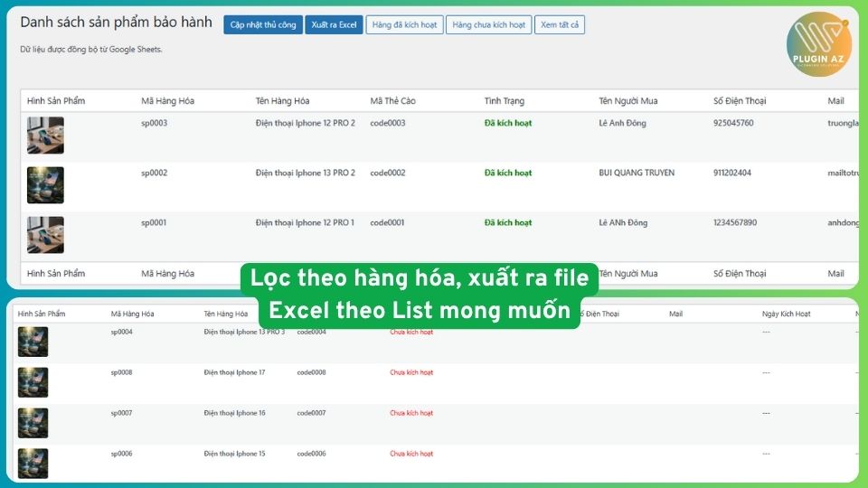Open product image thumbnail for sp0003
This screenshot has width=868, height=488.
(x=45, y=136)
